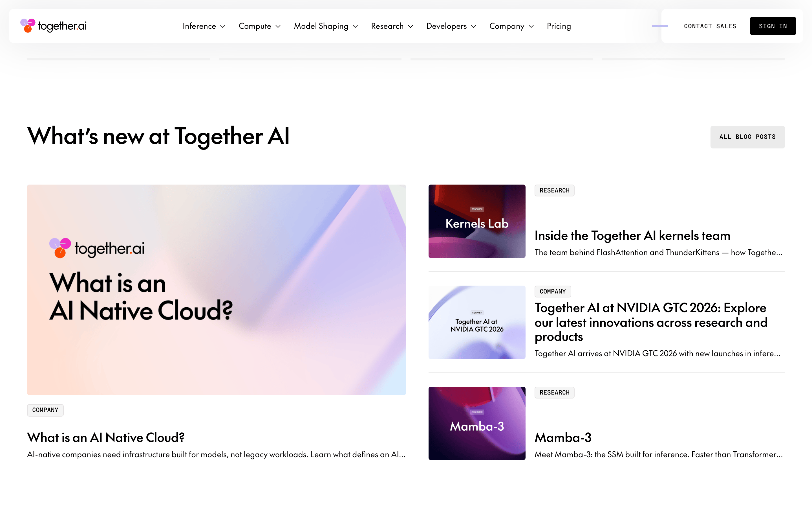Click the NVIDIA GTC 2026 thumbnail
Viewport: 812px width, 508px height.
tap(477, 322)
